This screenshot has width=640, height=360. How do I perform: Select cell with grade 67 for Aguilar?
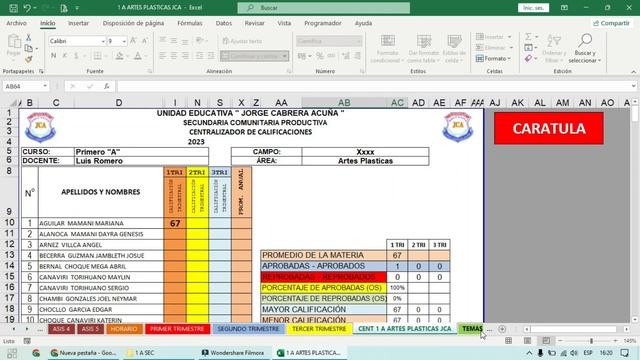175,223
